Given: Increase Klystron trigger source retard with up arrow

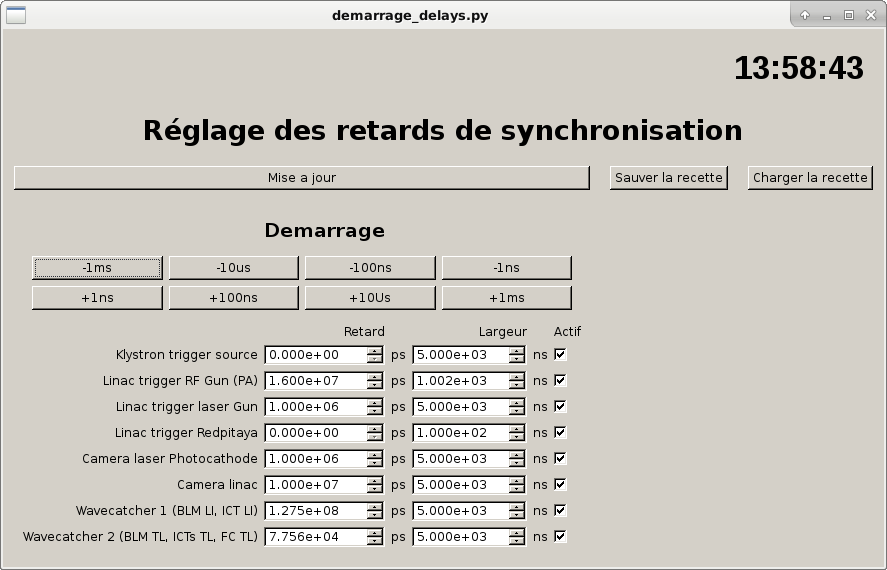Looking at the screenshot, I should [374, 351].
